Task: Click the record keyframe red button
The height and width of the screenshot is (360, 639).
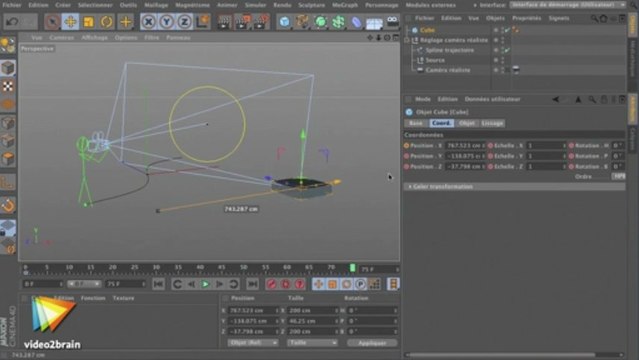Action: [x=271, y=284]
